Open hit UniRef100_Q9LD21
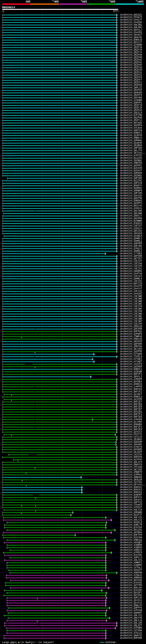The width and height of the screenshot is (146, 644). point(131,15)
